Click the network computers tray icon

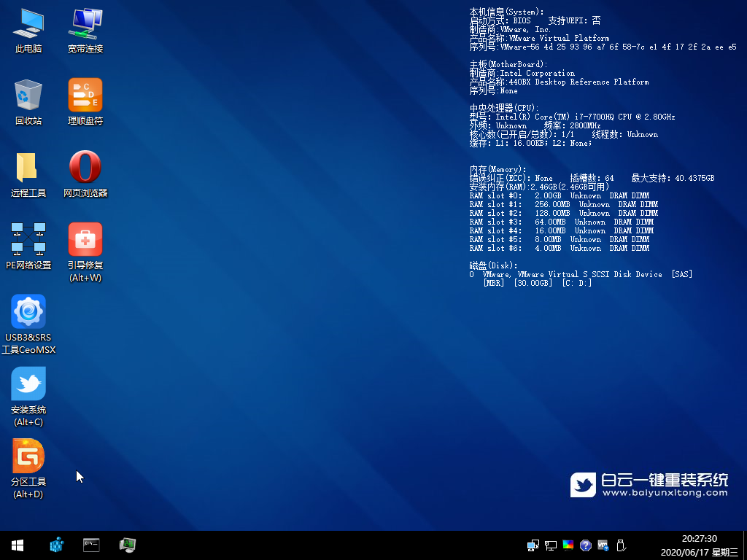[x=533, y=545]
